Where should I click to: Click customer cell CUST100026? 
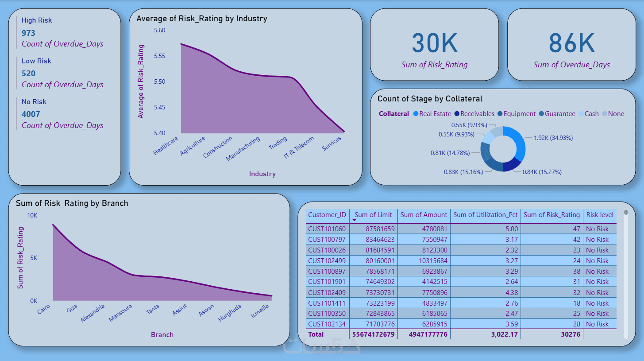(x=327, y=250)
